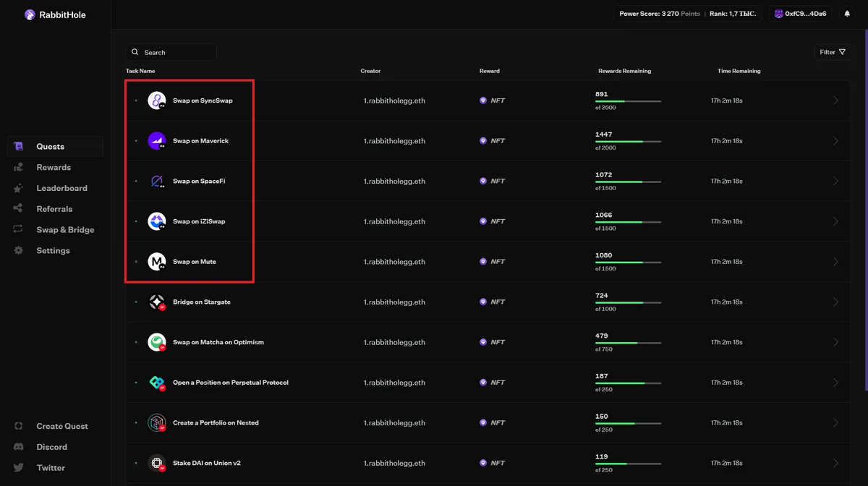Click the Perpetual Protocol quest icon

[x=157, y=383]
